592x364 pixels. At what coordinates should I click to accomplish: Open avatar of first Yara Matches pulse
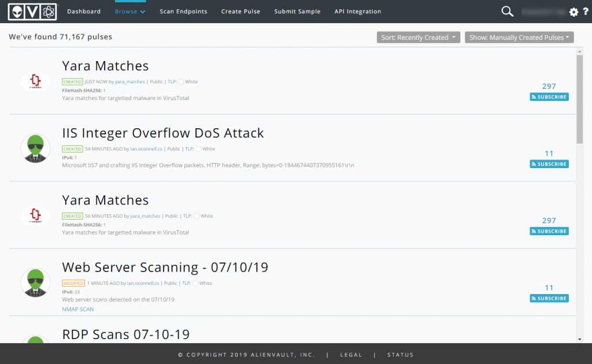tap(35, 81)
